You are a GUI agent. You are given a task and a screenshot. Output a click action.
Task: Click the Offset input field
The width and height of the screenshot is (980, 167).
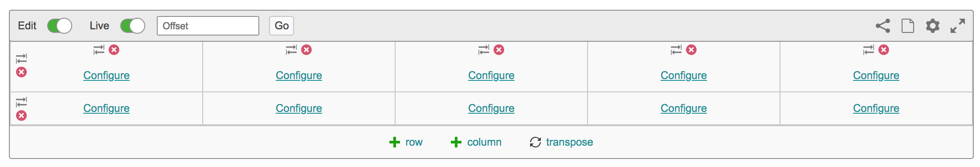[x=208, y=26]
